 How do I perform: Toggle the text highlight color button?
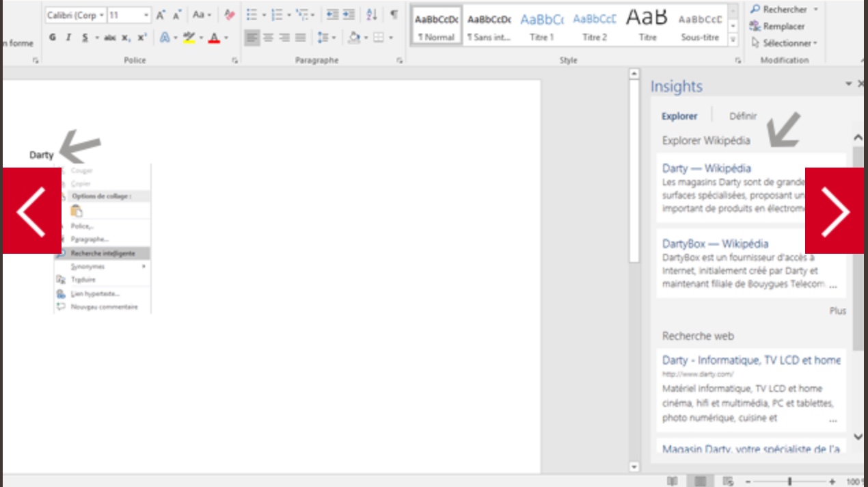tap(189, 38)
